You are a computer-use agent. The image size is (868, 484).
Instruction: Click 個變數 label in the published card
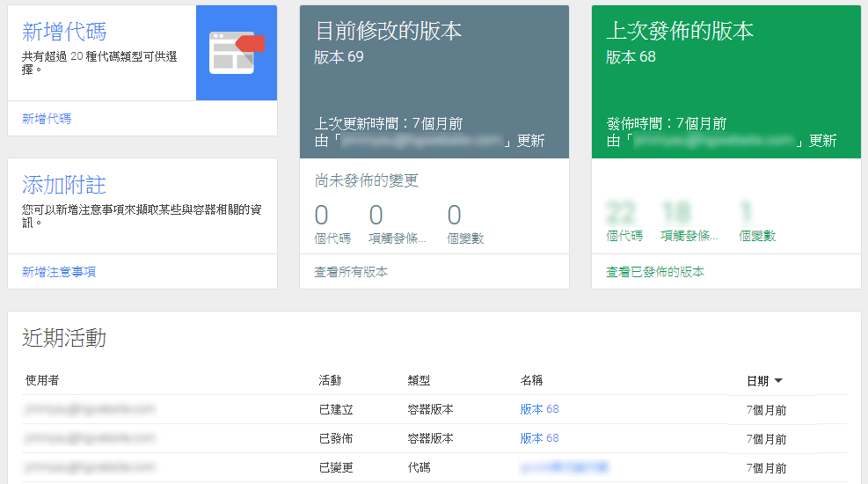[757, 236]
